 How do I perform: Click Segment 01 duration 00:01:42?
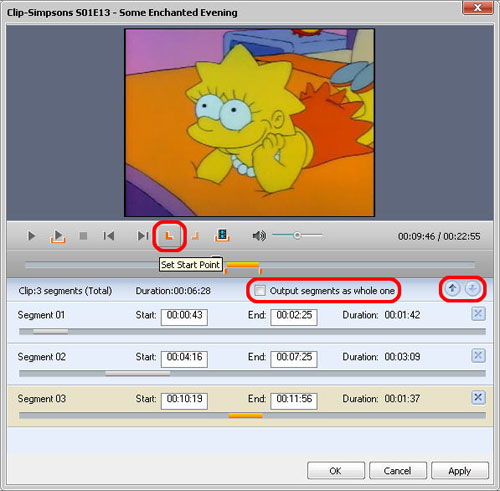[x=402, y=315]
